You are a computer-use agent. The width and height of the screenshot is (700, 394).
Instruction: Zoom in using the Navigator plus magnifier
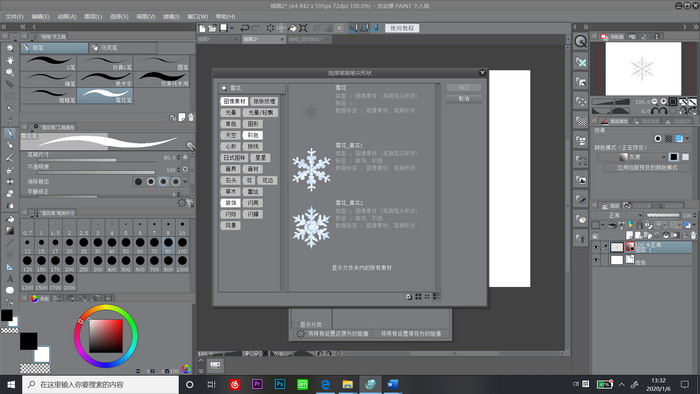point(663,102)
